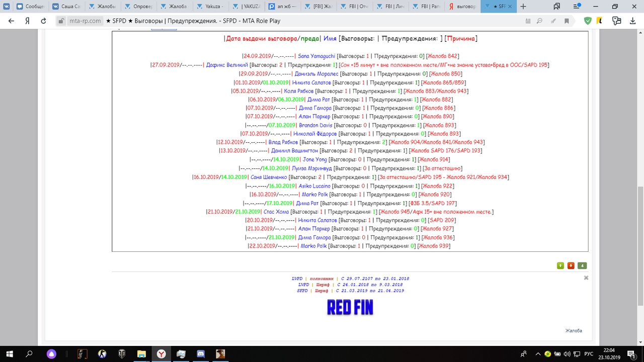
Task: Switch to the FBI | Отч tab
Action: (354, 7)
